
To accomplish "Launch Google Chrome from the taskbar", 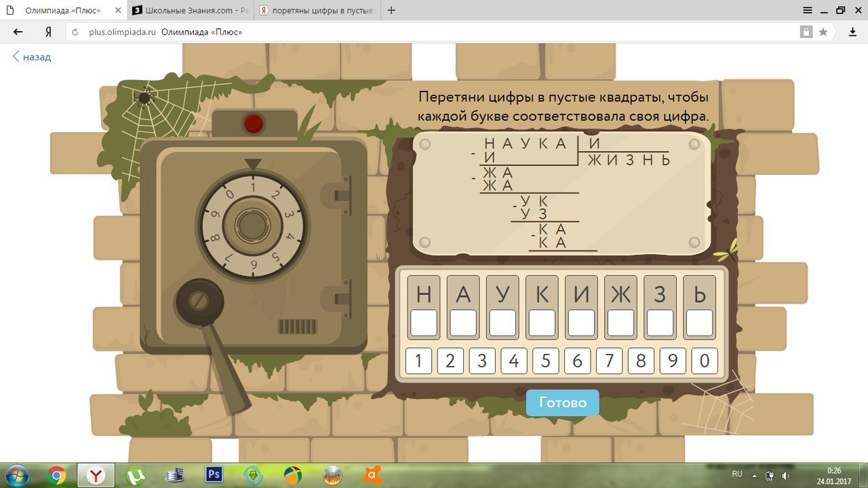I will (x=57, y=475).
